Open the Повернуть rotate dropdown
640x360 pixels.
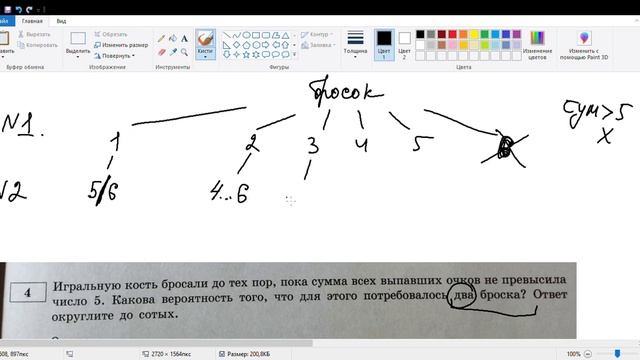point(115,56)
